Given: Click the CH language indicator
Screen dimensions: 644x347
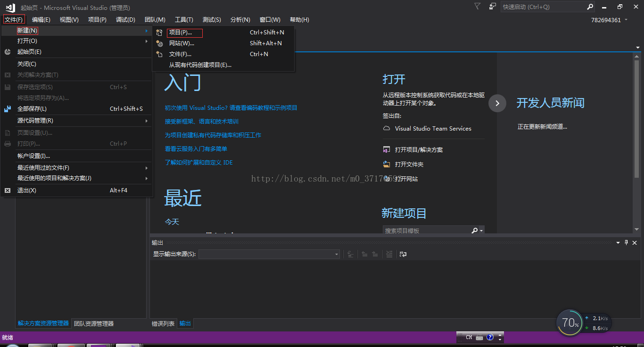Looking at the screenshot, I should pos(469,337).
